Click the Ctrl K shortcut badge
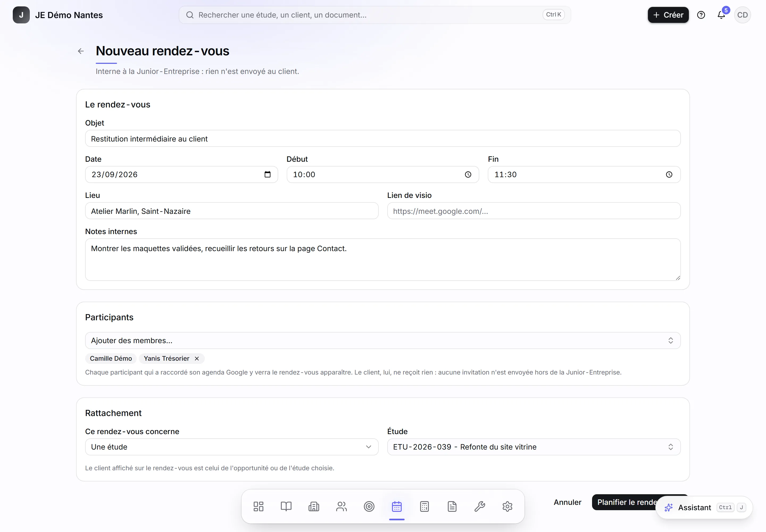Image resolution: width=766 pixels, height=532 pixels. point(553,15)
